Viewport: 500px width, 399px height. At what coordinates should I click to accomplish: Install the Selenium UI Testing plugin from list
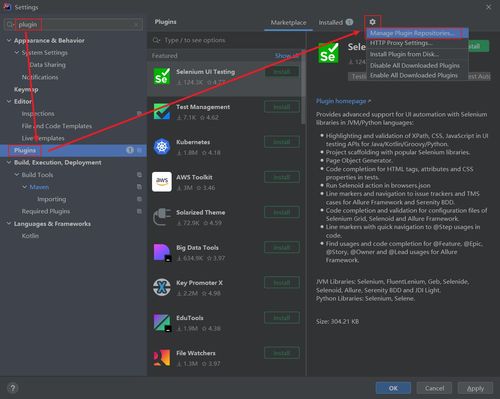tap(282, 72)
